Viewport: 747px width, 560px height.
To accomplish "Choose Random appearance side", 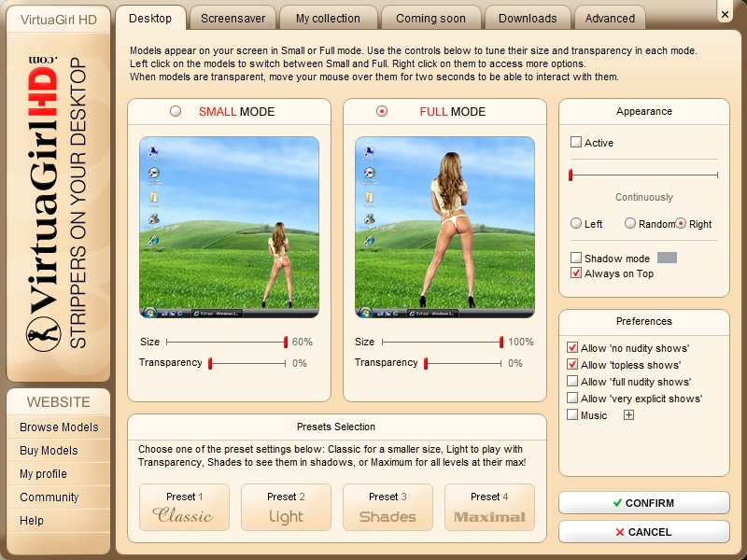I will pos(630,223).
